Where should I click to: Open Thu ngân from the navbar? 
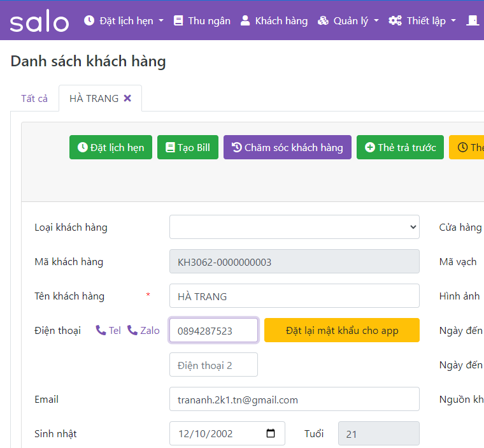coord(202,20)
